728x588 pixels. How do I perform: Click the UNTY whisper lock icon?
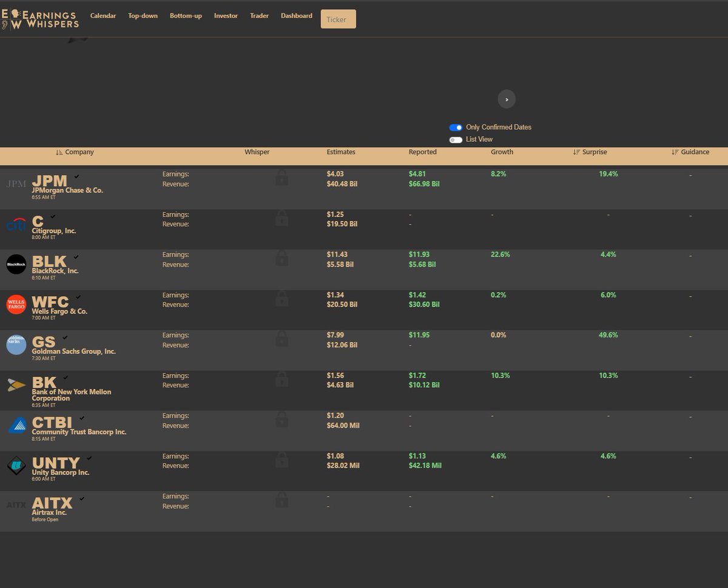click(281, 460)
